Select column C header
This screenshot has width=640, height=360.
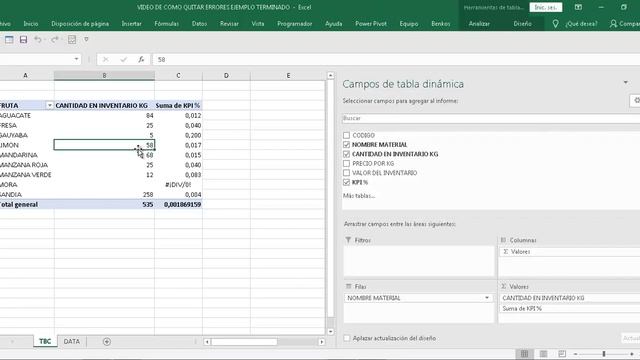coord(178,76)
